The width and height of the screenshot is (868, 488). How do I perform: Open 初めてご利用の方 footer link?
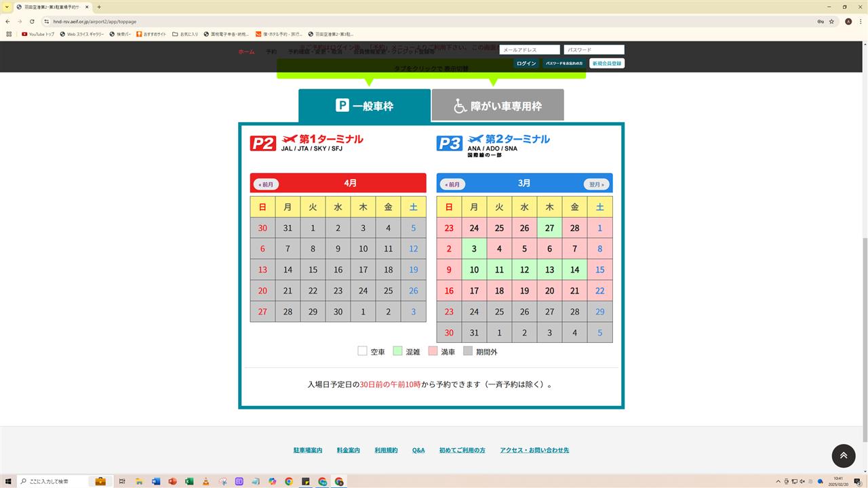(462, 450)
